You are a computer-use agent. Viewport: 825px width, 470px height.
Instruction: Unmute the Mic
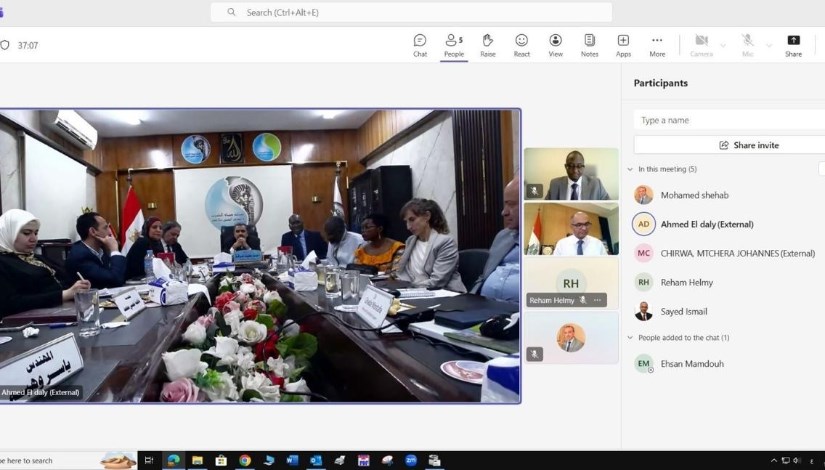point(747,44)
